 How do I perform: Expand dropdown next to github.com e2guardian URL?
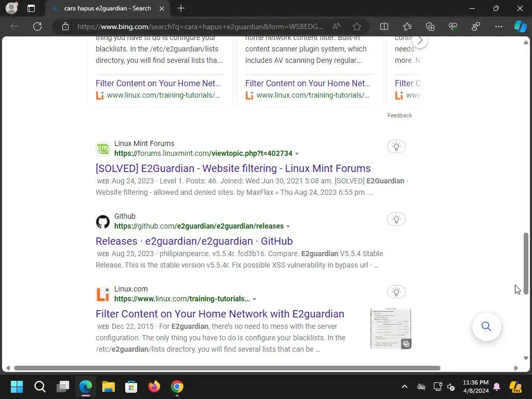point(288,227)
